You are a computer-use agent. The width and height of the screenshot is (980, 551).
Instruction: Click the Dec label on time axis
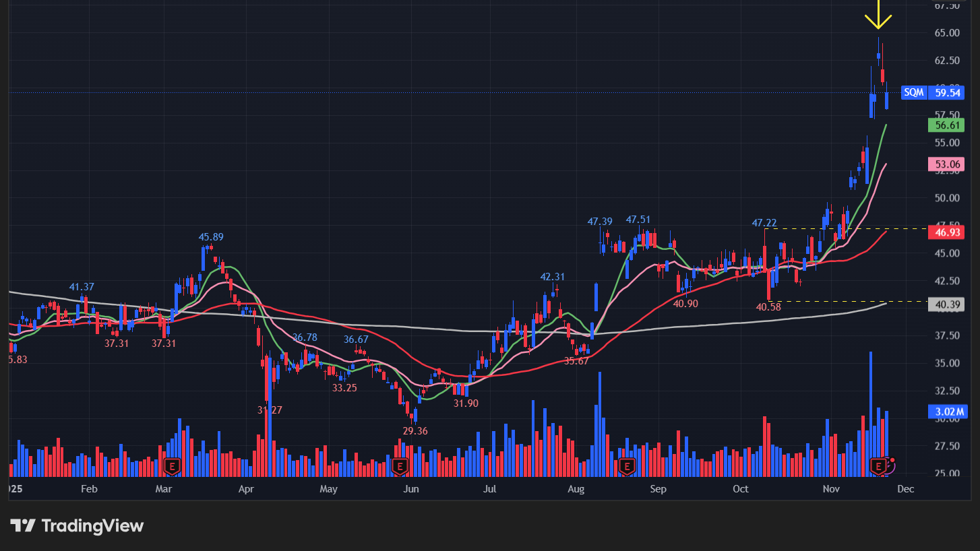(905, 489)
